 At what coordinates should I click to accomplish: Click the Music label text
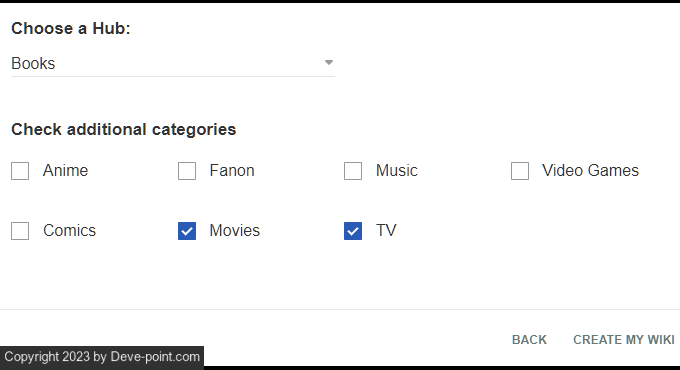[397, 170]
